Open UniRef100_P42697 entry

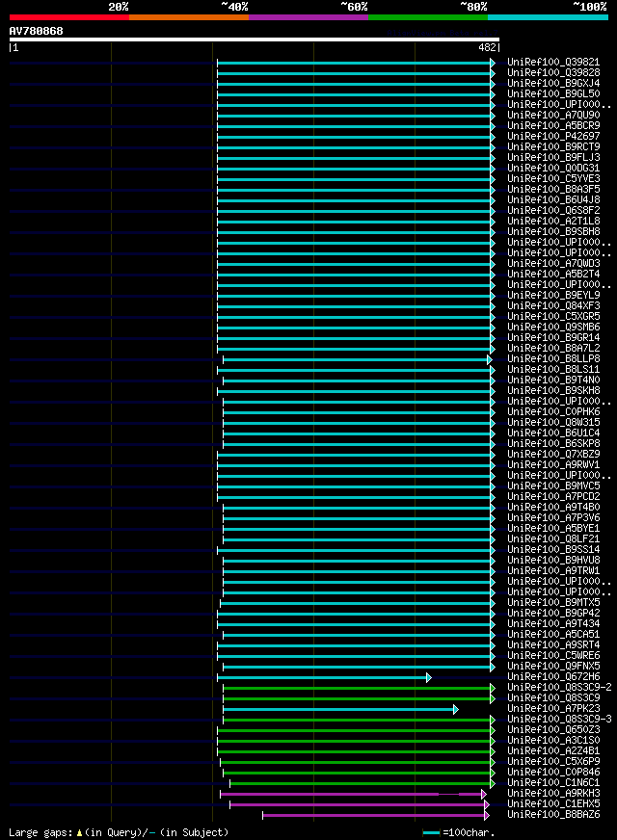(553, 136)
